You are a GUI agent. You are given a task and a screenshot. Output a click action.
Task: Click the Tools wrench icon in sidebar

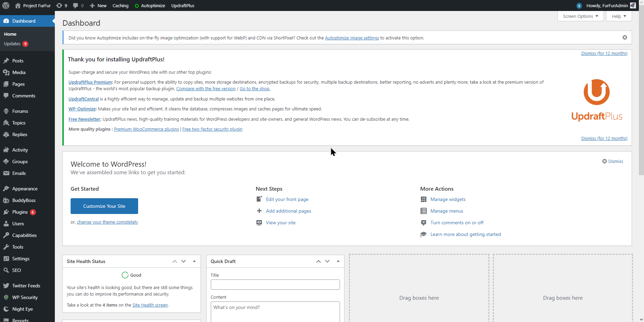6,247
